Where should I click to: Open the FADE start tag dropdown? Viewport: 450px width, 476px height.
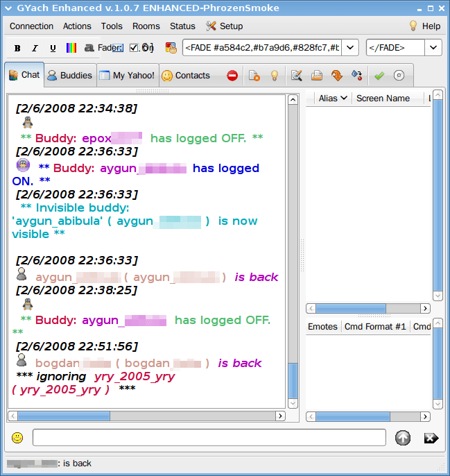point(350,48)
